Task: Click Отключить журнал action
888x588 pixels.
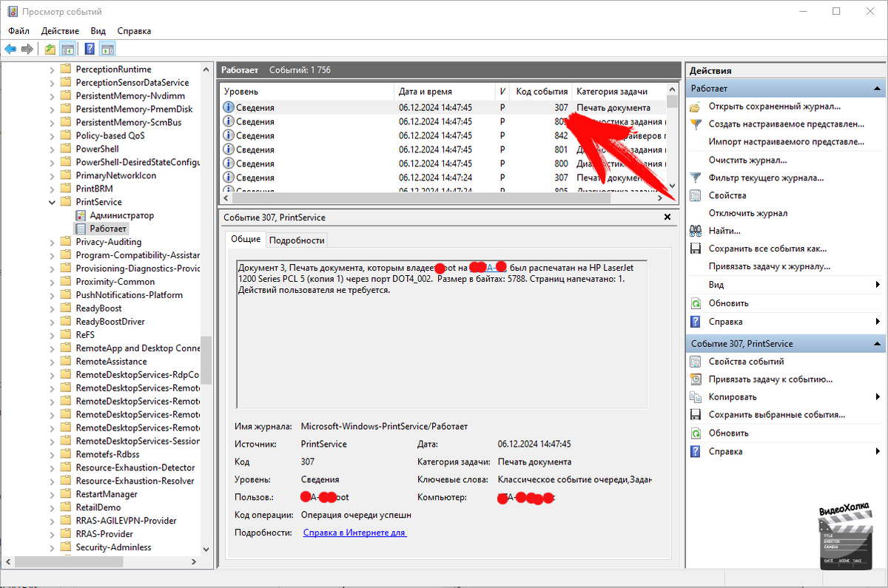Action: coord(748,213)
